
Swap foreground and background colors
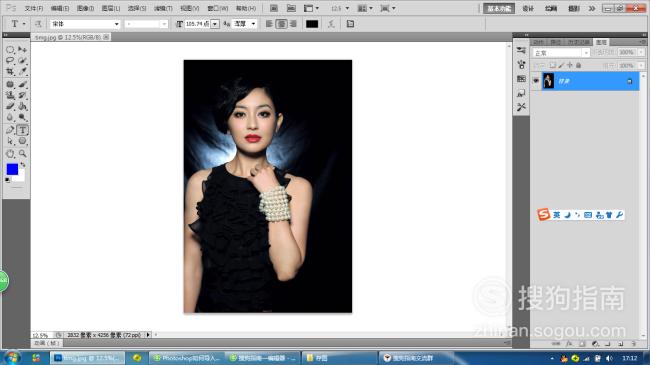23,165
